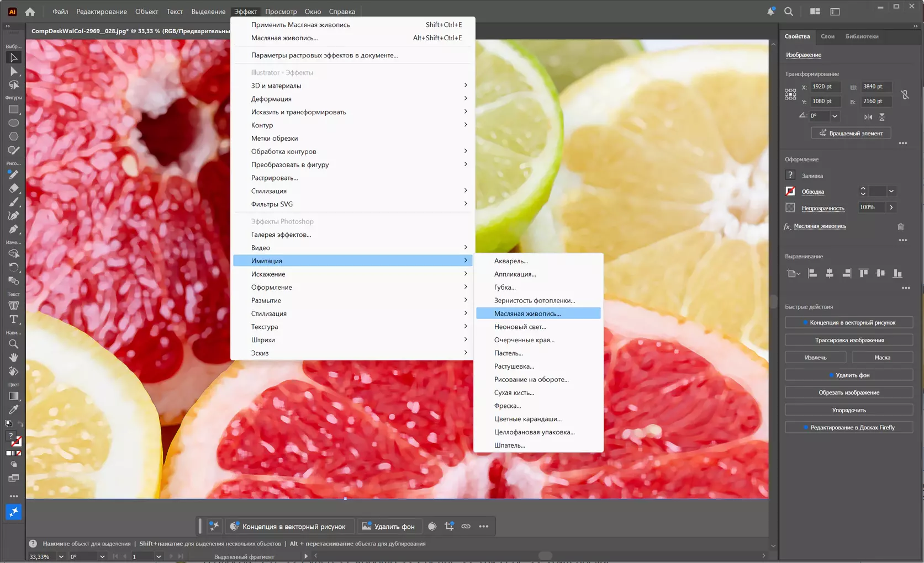Swap fill and stroke colors

coord(20,424)
